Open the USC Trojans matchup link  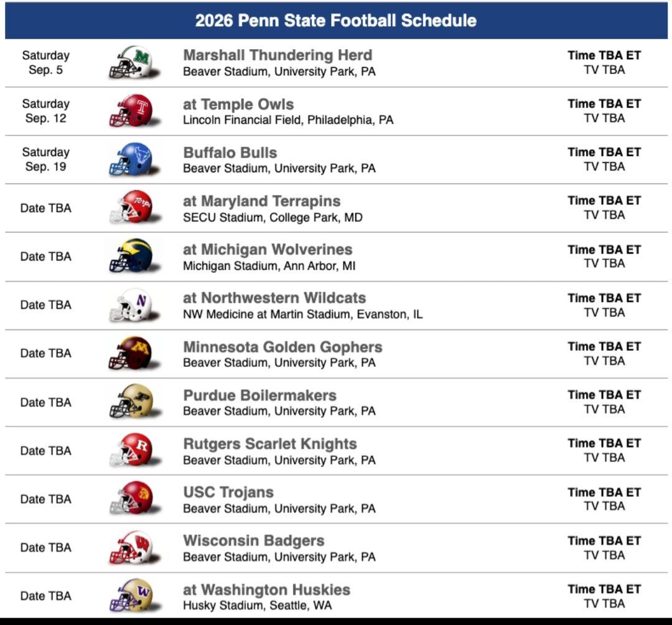(x=228, y=492)
